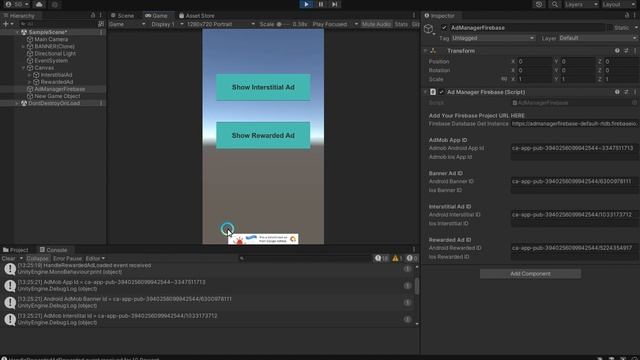Open the Layer Default dropdown
The width and height of the screenshot is (640, 360).
[x=597, y=38]
